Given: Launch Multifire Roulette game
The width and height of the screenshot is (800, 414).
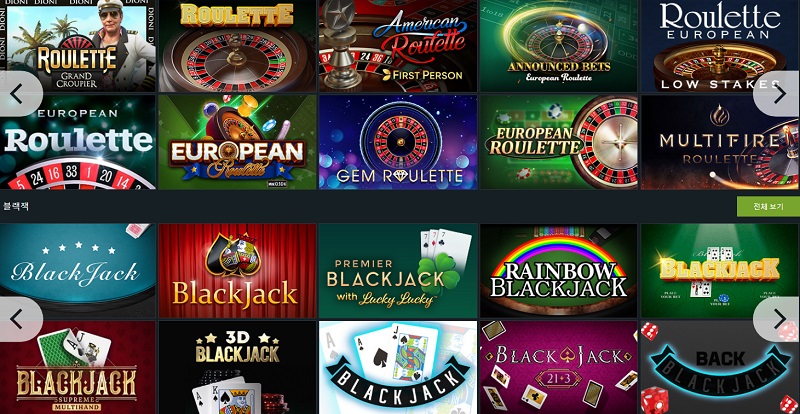Looking at the screenshot, I should (x=720, y=142).
